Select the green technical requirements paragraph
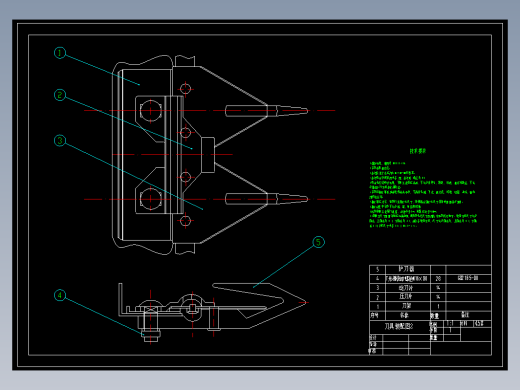520x390 pixels. [x=423, y=194]
